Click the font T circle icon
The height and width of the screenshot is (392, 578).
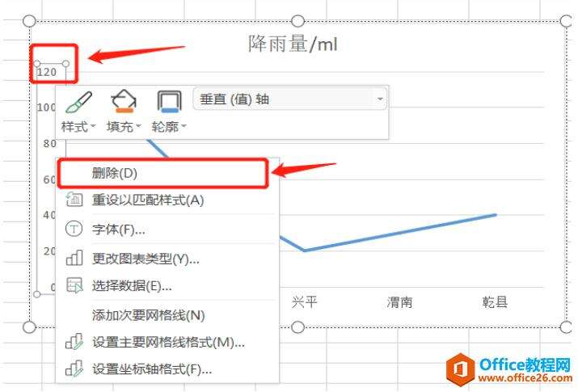coord(74,230)
